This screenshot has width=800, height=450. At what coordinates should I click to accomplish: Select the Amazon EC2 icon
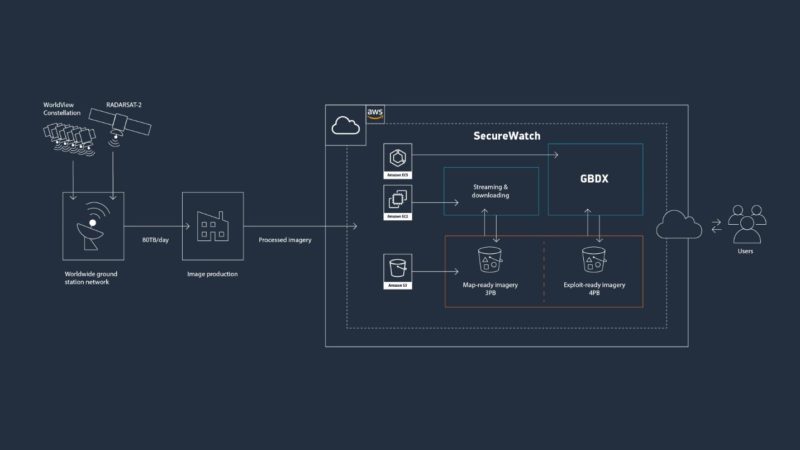tap(397, 203)
